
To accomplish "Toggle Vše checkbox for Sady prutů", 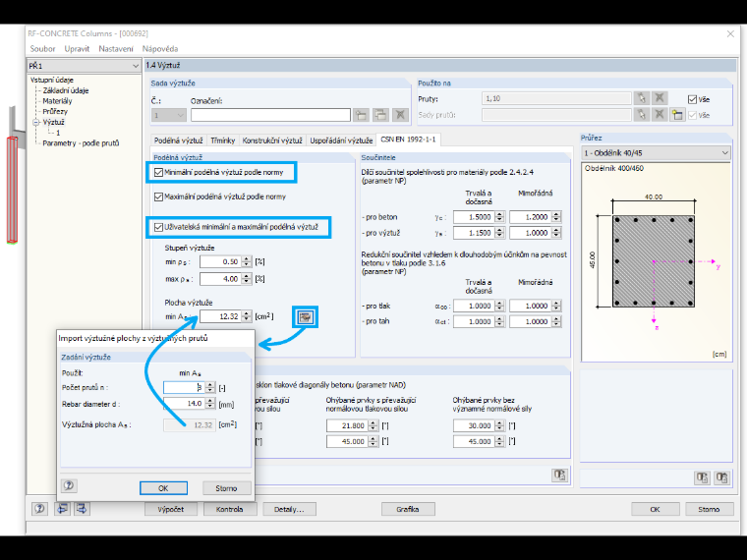I will point(692,115).
